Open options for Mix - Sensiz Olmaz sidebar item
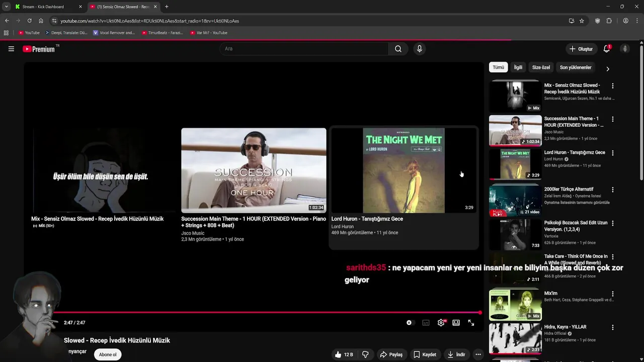Screen dimensions: 644x362 point(612,86)
